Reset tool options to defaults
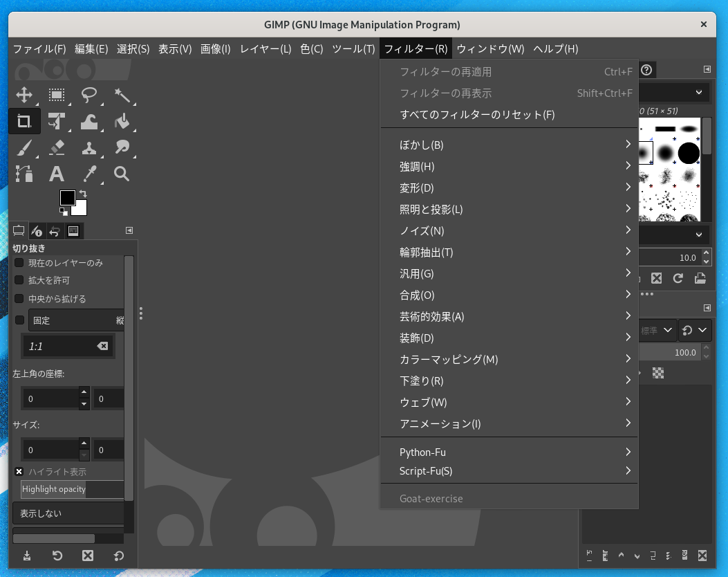Viewport: 728px width, 577px height. coord(118,556)
